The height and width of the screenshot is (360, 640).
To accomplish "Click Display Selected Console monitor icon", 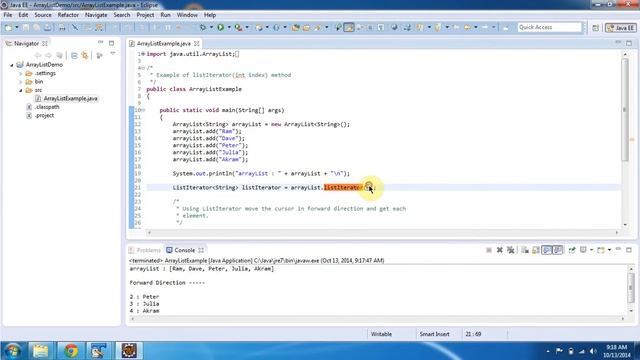I will [583, 250].
